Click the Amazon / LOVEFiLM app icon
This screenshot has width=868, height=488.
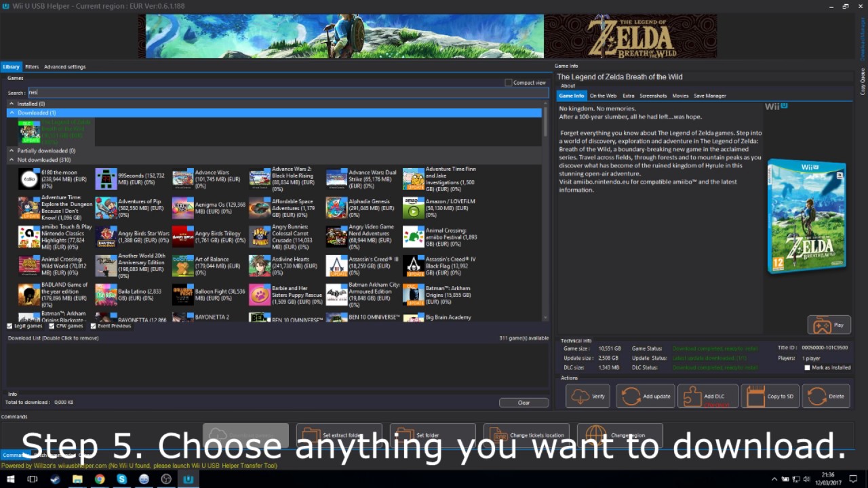point(414,207)
